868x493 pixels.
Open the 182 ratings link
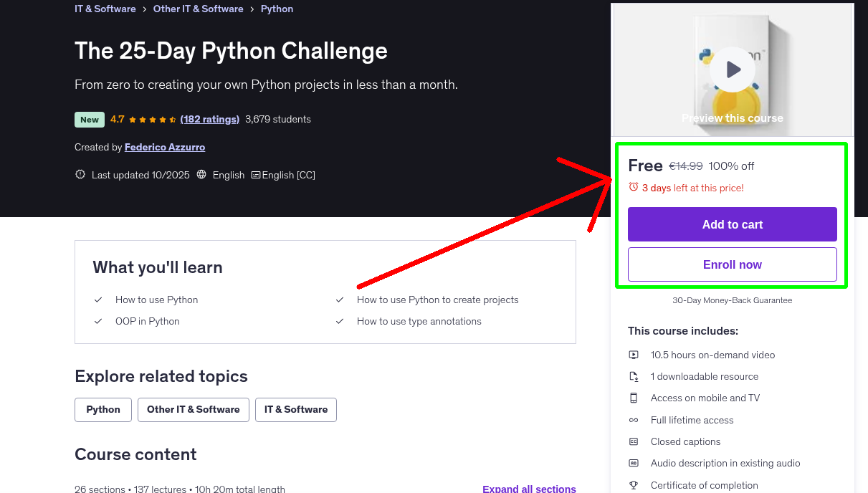209,119
